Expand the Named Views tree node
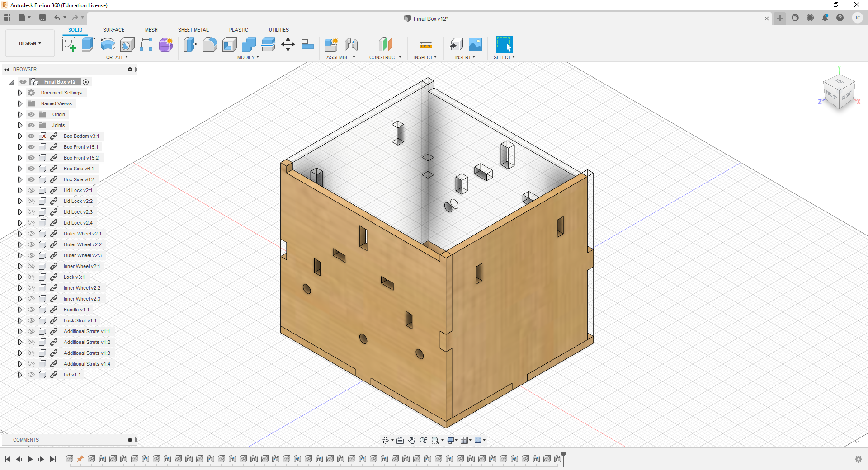The image size is (868, 470). [20, 103]
